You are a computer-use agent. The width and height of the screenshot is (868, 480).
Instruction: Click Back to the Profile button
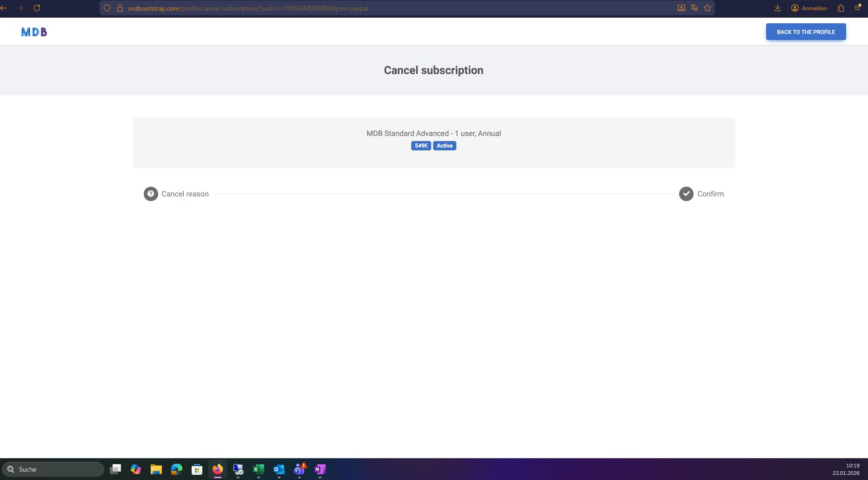click(x=806, y=32)
